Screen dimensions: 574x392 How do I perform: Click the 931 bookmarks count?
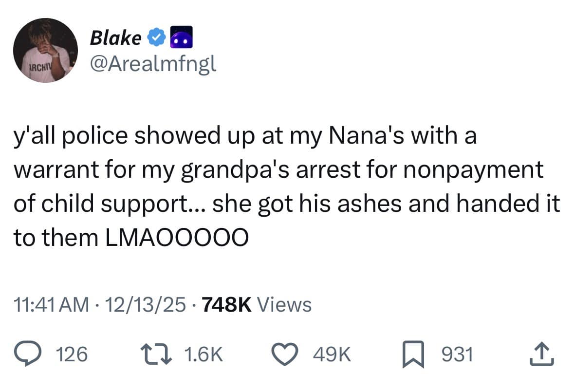coord(457,355)
